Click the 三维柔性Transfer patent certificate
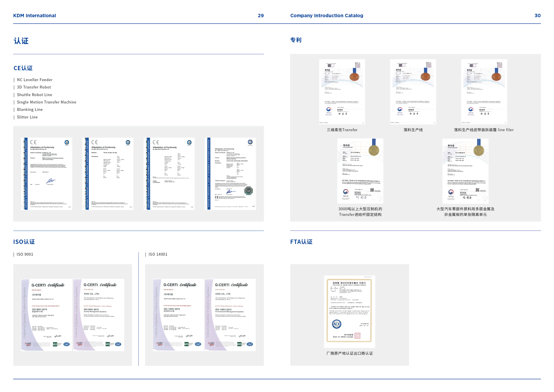554x392 pixels. (x=342, y=92)
